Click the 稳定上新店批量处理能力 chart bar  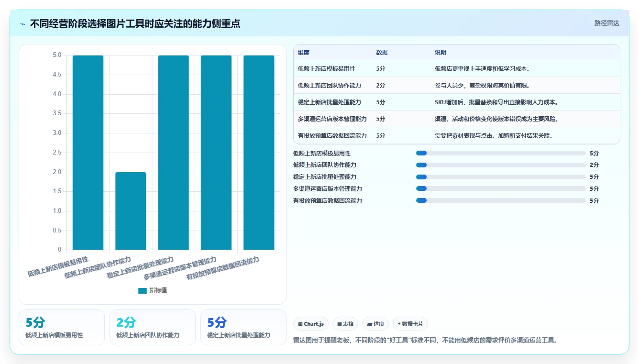pos(174,153)
